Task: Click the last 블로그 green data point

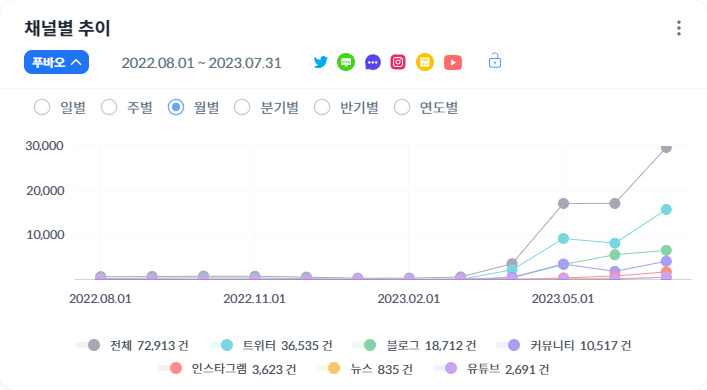Action: [666, 250]
